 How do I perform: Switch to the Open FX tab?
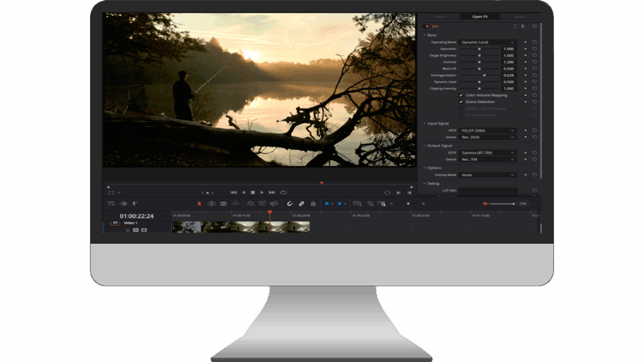[x=480, y=16]
